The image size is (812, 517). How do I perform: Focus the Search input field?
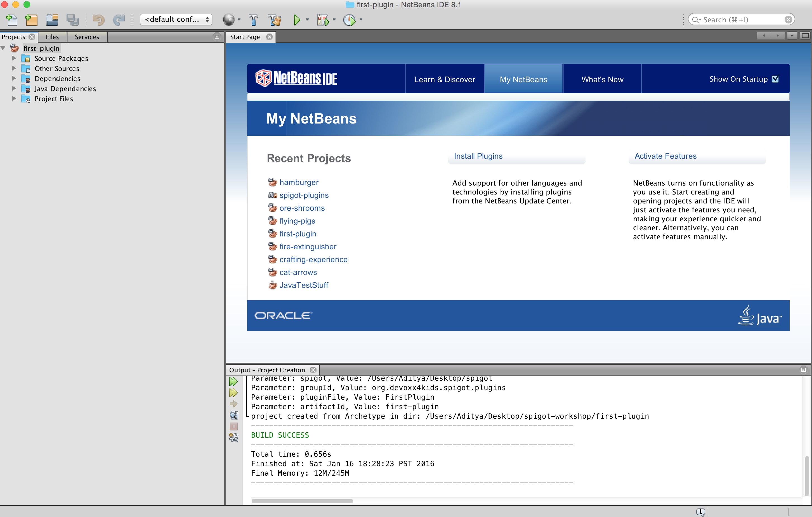pyautogui.click(x=741, y=20)
